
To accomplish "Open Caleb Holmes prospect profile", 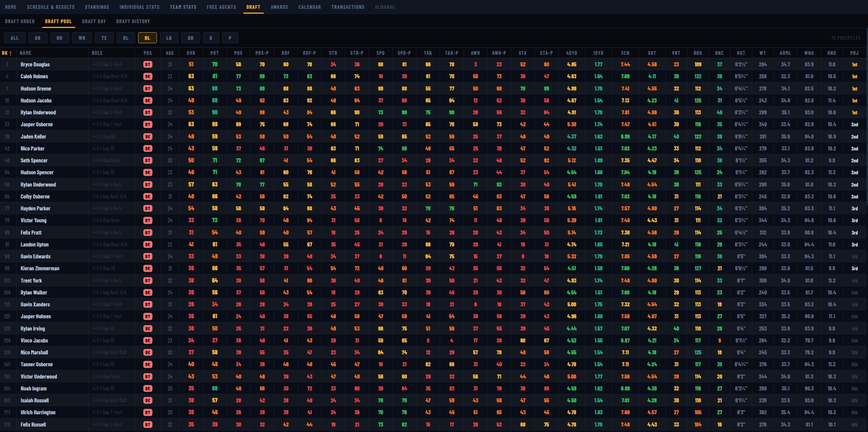I will 34,76.
